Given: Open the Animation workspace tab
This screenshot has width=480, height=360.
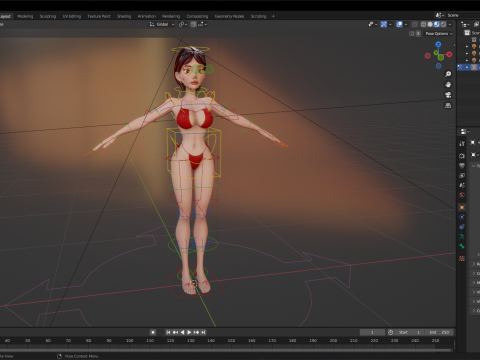Looking at the screenshot, I should (147, 16).
